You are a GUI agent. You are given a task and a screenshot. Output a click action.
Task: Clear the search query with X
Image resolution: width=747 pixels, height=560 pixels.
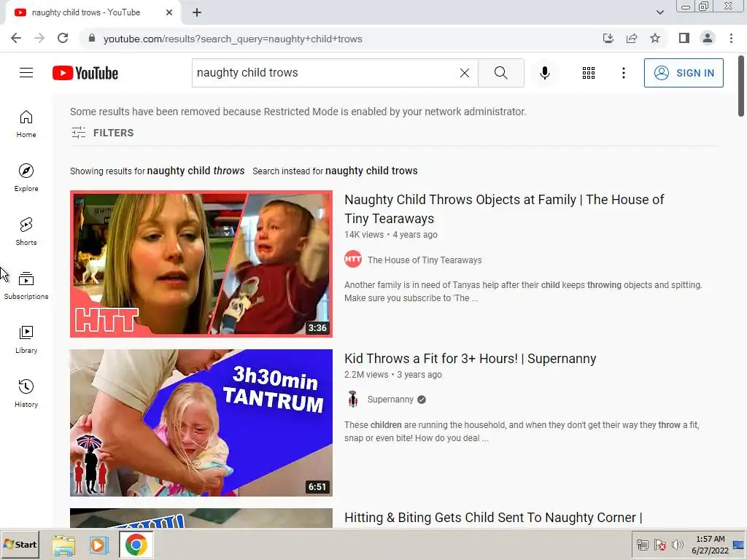(465, 73)
